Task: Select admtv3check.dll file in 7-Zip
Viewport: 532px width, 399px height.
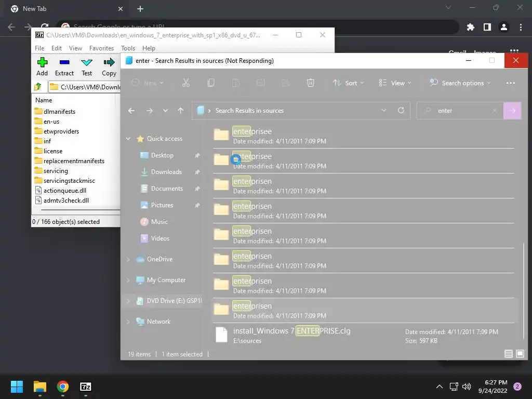Action: (62, 200)
